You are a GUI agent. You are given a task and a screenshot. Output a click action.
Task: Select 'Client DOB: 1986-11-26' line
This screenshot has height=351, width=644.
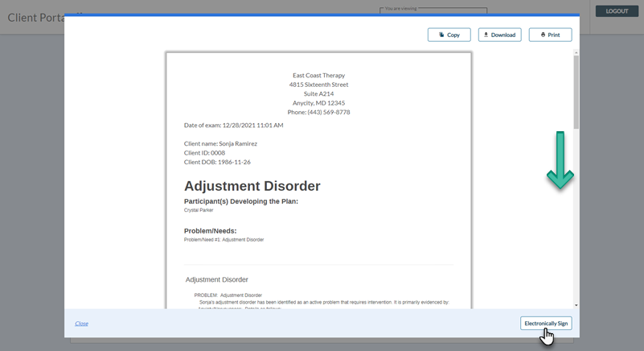(217, 162)
